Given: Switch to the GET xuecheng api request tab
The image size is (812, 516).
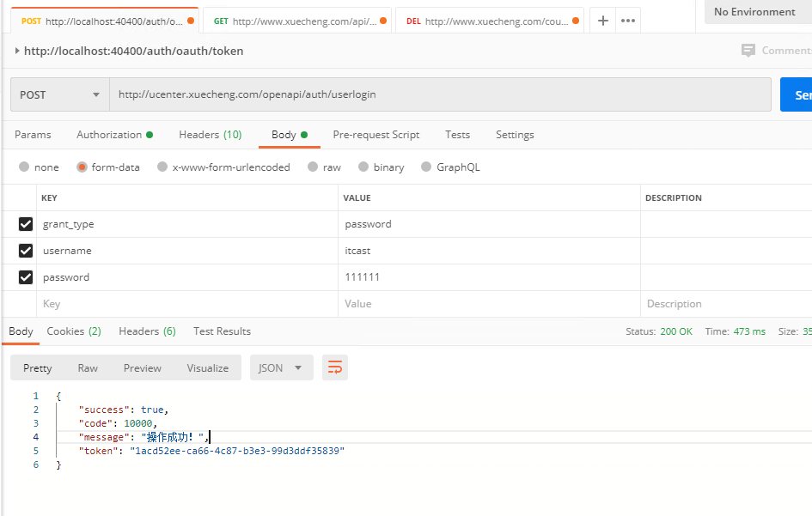Looking at the screenshot, I should tap(297, 21).
